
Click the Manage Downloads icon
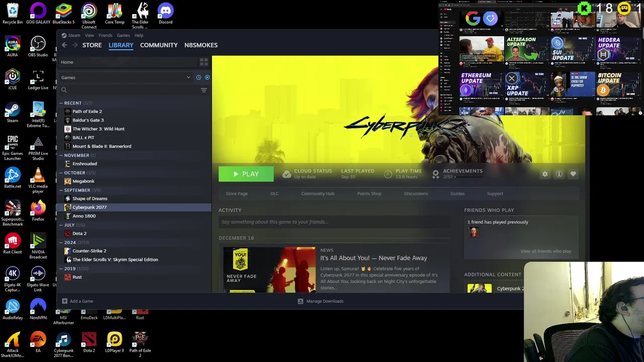click(x=300, y=301)
